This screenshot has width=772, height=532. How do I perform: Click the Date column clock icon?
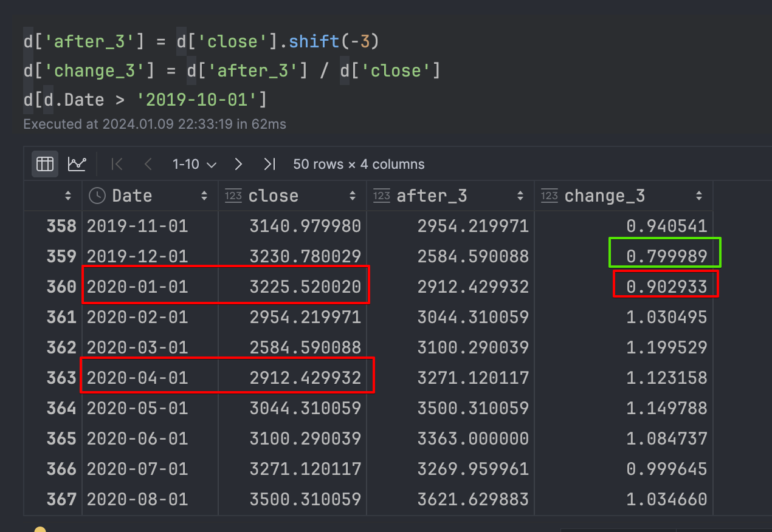(97, 196)
